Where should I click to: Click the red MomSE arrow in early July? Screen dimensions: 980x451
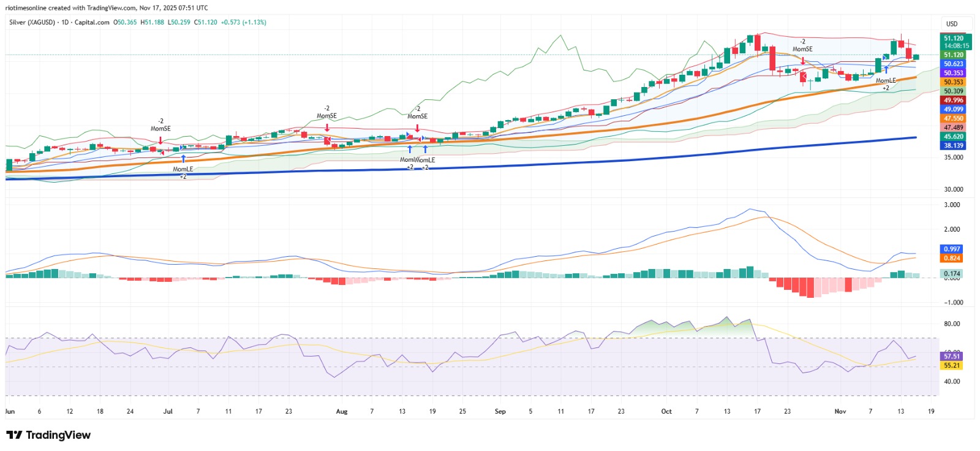pyautogui.click(x=160, y=140)
